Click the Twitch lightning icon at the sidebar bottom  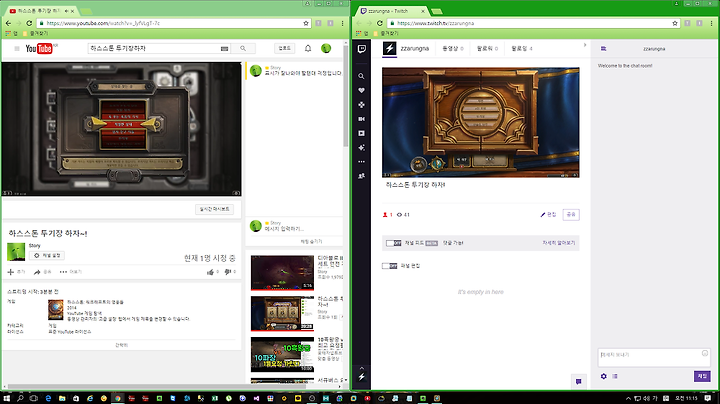(361, 377)
